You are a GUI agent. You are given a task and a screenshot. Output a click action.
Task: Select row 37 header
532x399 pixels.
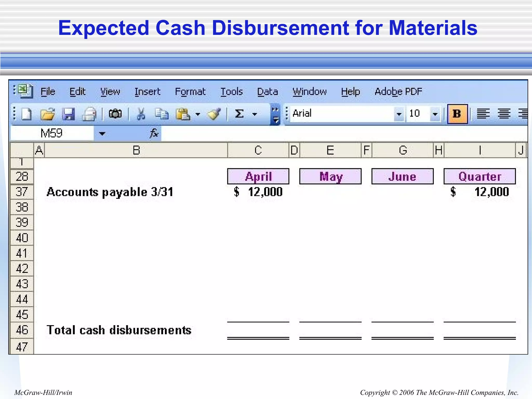(x=22, y=192)
